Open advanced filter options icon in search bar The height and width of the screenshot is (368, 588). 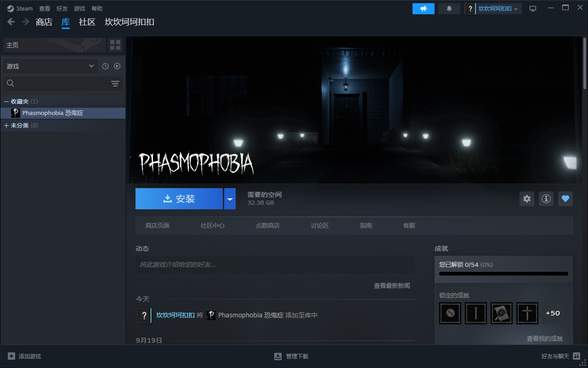coord(115,83)
